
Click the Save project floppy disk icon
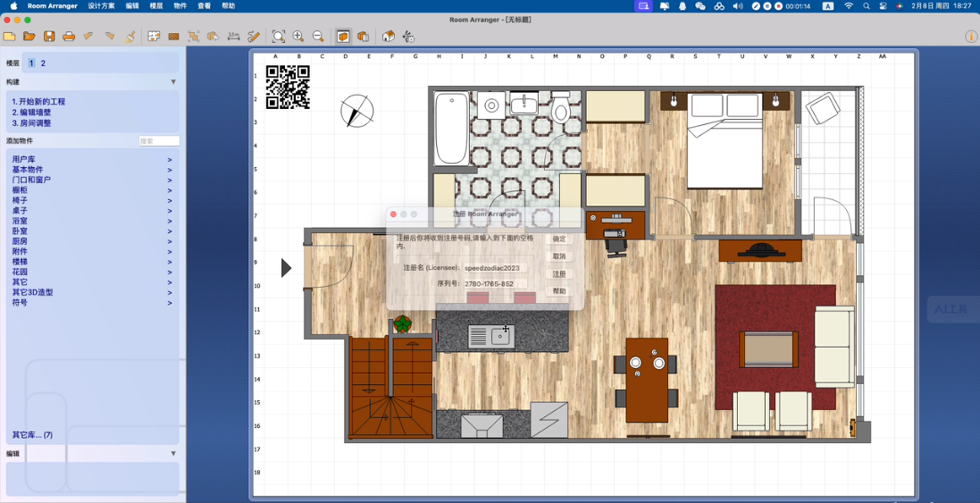coord(49,37)
